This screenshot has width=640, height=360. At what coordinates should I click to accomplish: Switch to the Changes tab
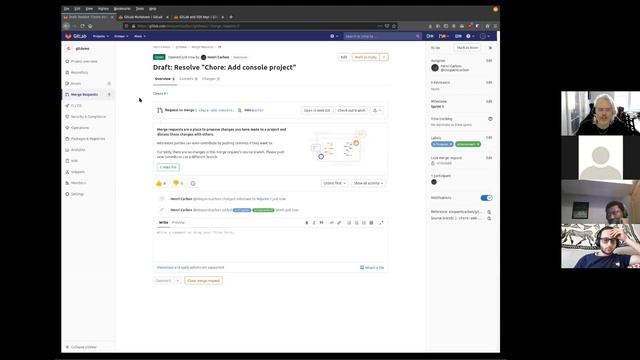pos(211,79)
